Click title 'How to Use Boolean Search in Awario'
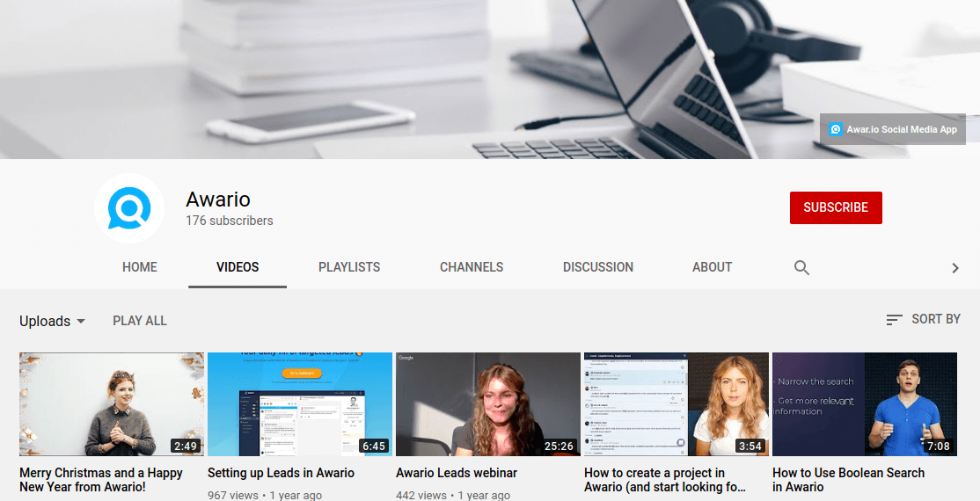 pyautogui.click(x=849, y=480)
